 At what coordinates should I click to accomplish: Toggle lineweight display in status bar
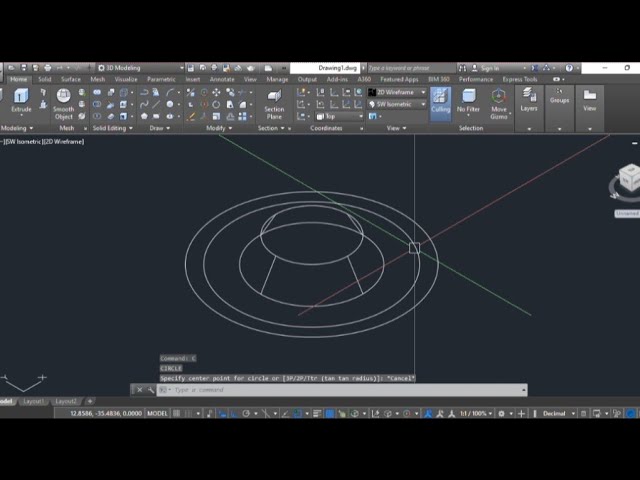coord(317,413)
